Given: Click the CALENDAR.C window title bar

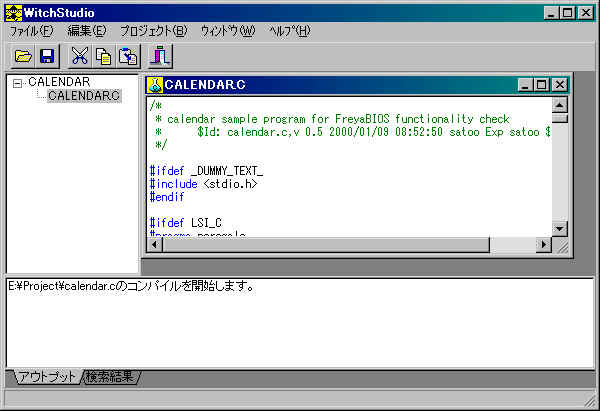Looking at the screenshot, I should point(339,85).
